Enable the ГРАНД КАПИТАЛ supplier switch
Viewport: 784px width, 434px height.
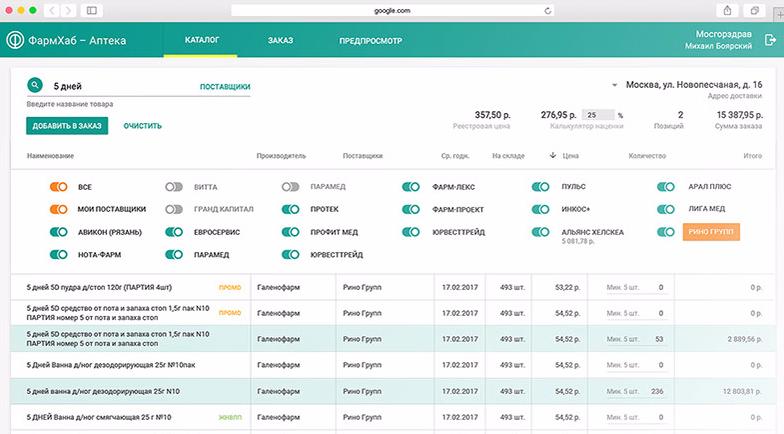coord(174,209)
